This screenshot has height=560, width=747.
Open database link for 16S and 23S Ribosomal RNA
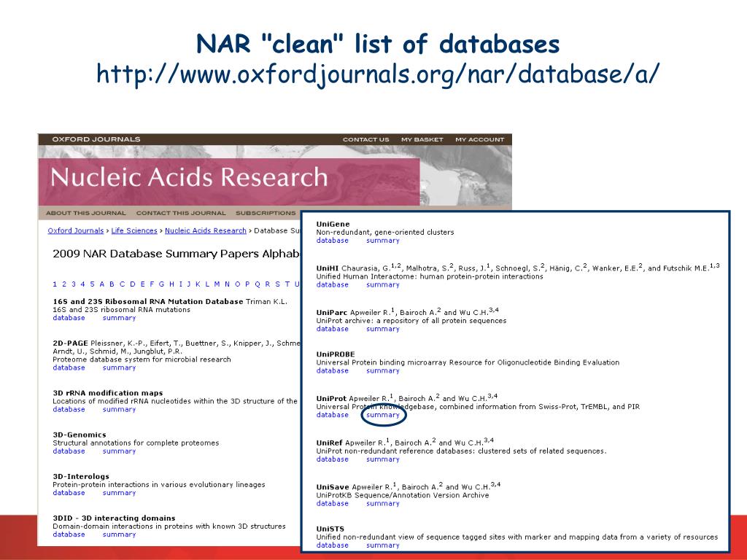point(69,318)
